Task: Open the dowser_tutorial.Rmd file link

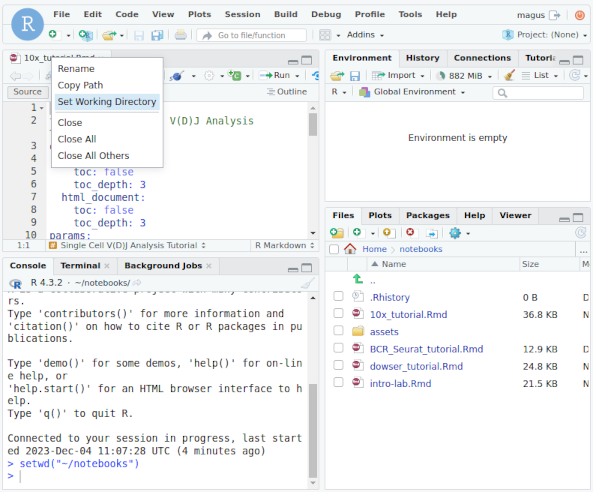Action: coord(416,366)
